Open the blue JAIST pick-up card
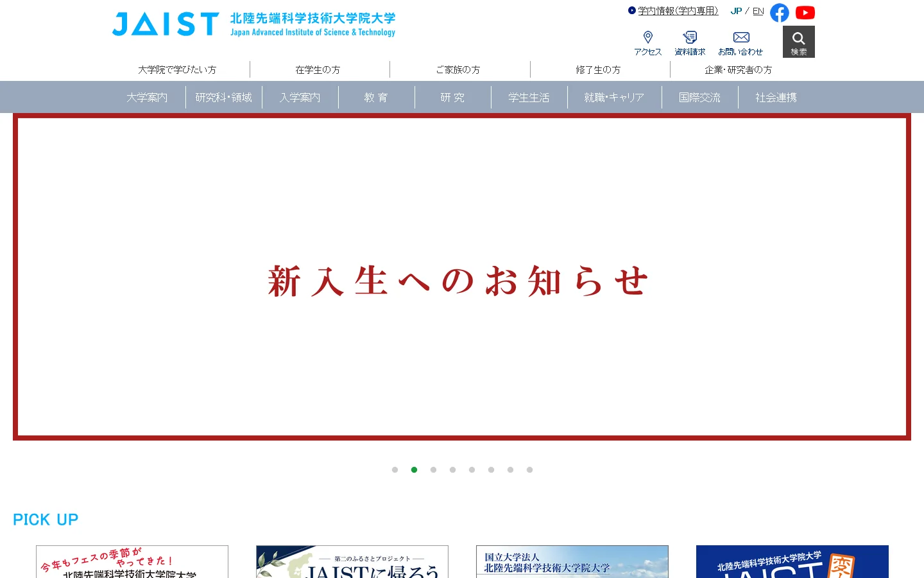This screenshot has width=924, height=578. [x=792, y=562]
